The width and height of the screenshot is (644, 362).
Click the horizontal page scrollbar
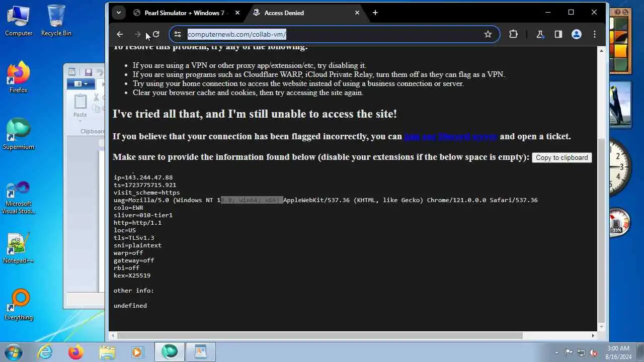tap(319, 335)
